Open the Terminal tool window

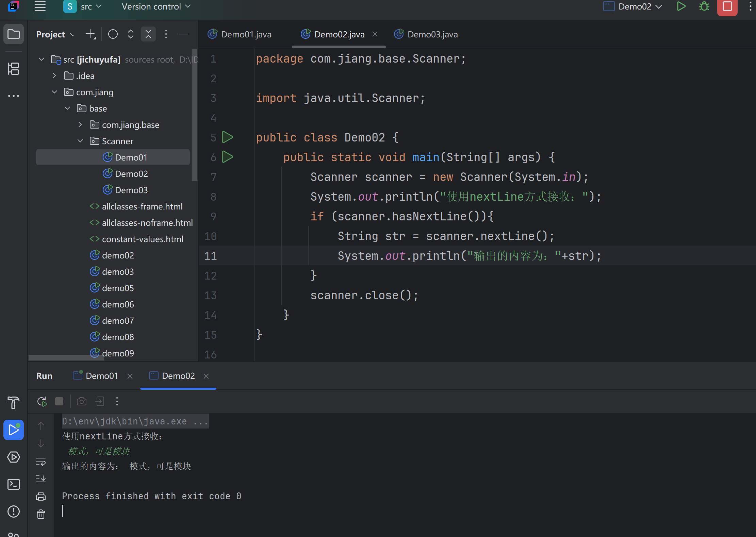tap(14, 484)
